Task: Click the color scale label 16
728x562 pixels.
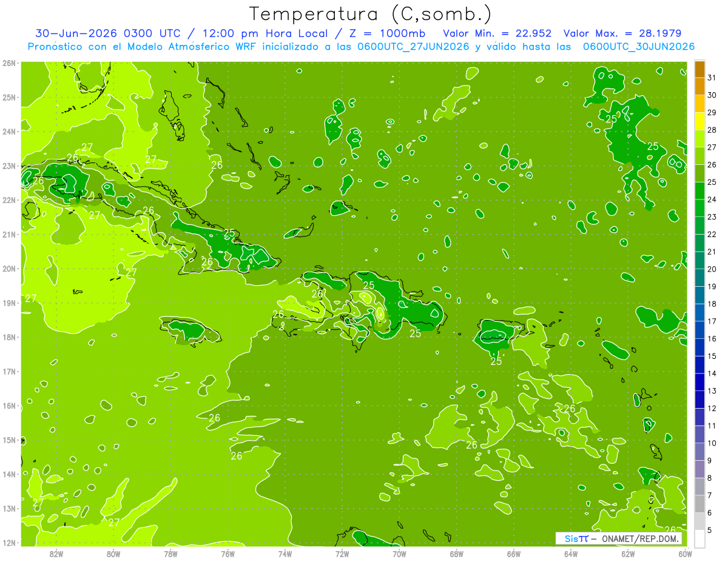Action: pos(712,338)
